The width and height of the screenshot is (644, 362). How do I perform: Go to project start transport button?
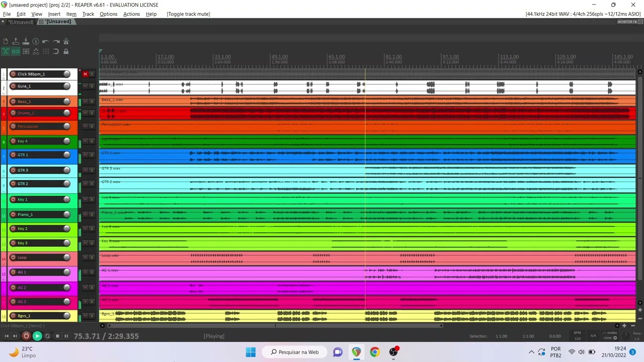[x=7, y=336]
